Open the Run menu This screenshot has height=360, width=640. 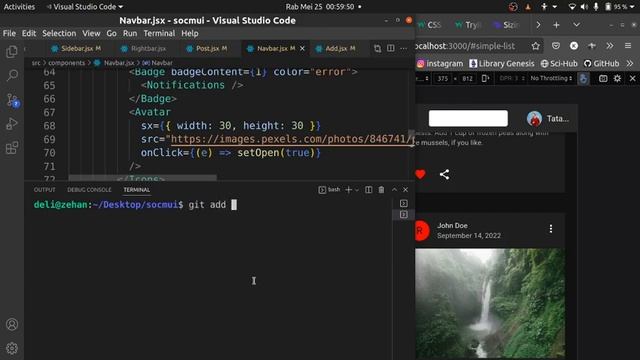(130, 33)
